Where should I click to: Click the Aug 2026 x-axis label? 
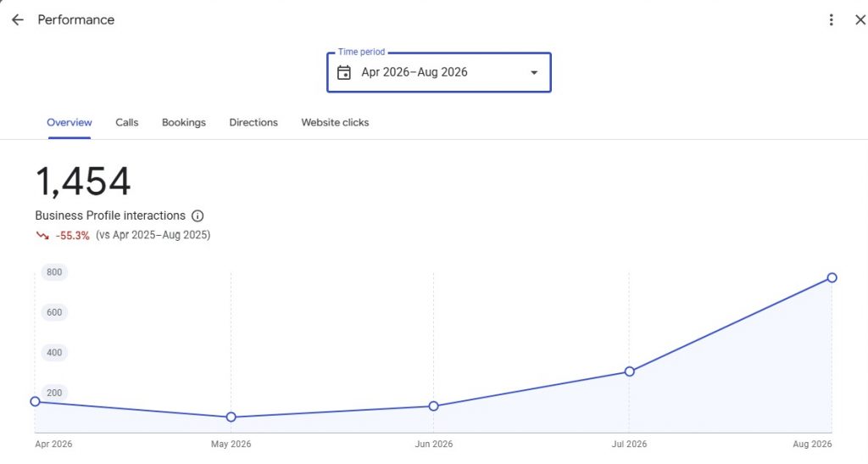tap(812, 444)
